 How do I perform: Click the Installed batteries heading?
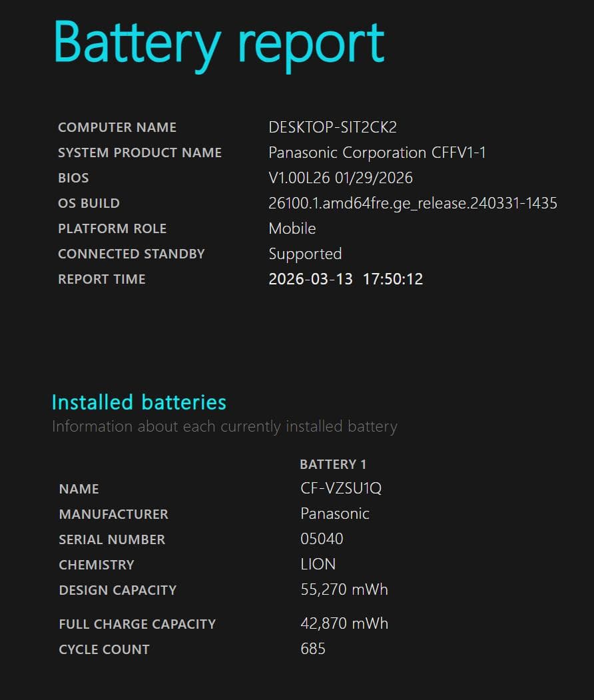(x=139, y=402)
